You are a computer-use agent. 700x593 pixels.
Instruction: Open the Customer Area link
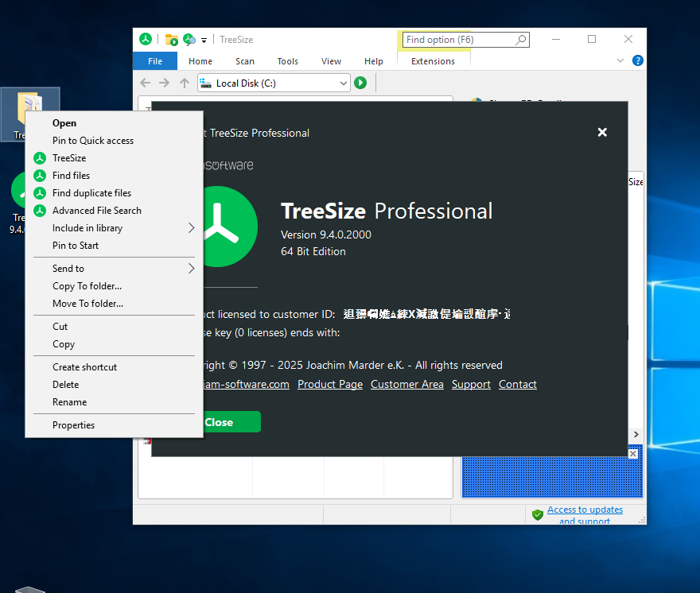(x=407, y=384)
